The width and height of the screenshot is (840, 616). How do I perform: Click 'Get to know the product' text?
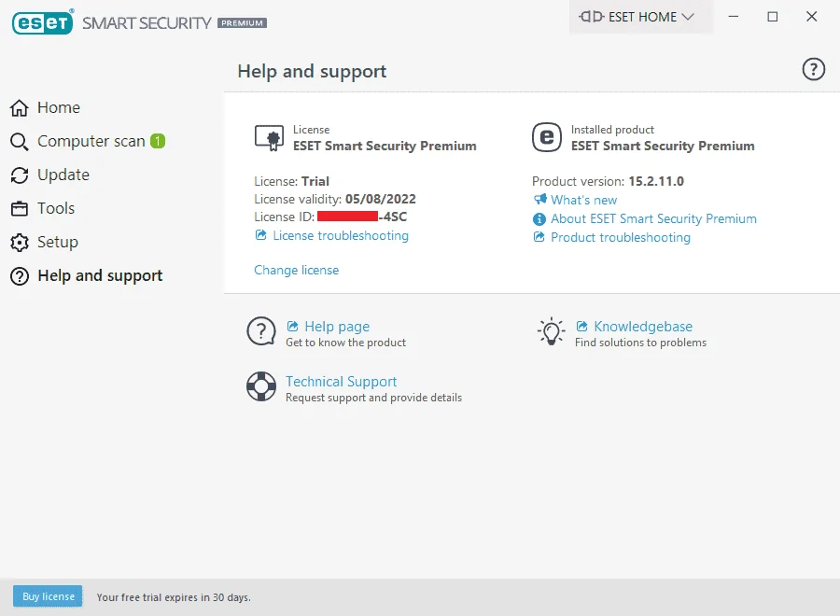tap(345, 343)
